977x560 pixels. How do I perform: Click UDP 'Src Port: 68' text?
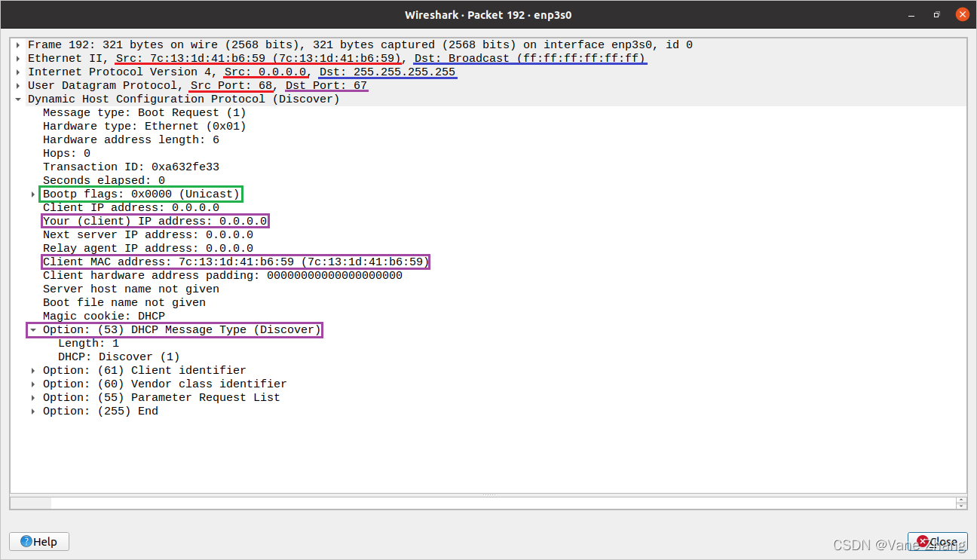231,86
